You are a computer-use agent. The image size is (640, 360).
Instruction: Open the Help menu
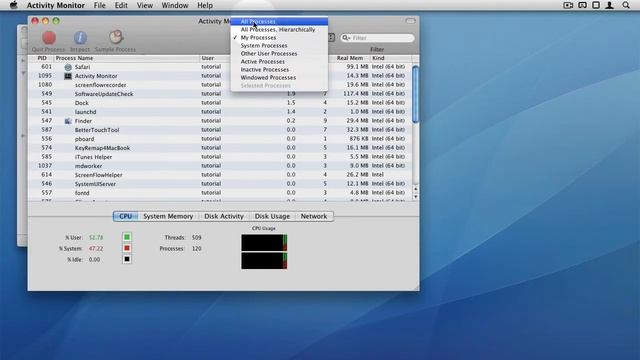click(x=205, y=5)
